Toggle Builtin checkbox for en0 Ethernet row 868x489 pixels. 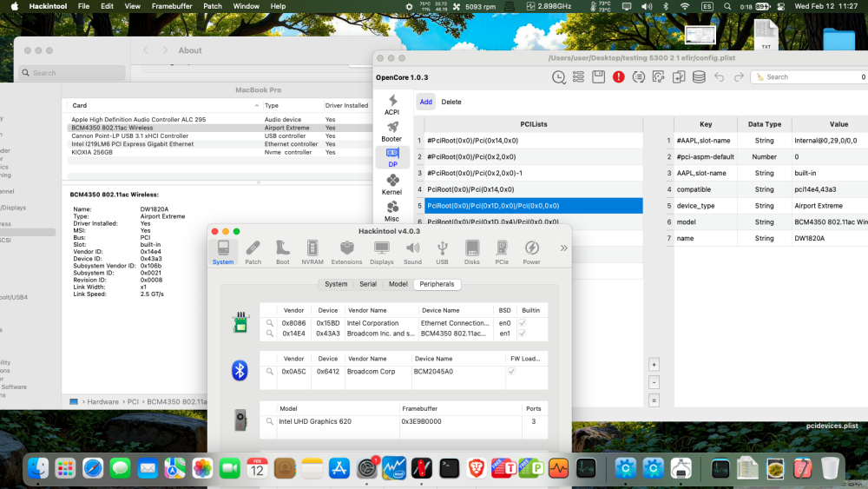(x=522, y=323)
